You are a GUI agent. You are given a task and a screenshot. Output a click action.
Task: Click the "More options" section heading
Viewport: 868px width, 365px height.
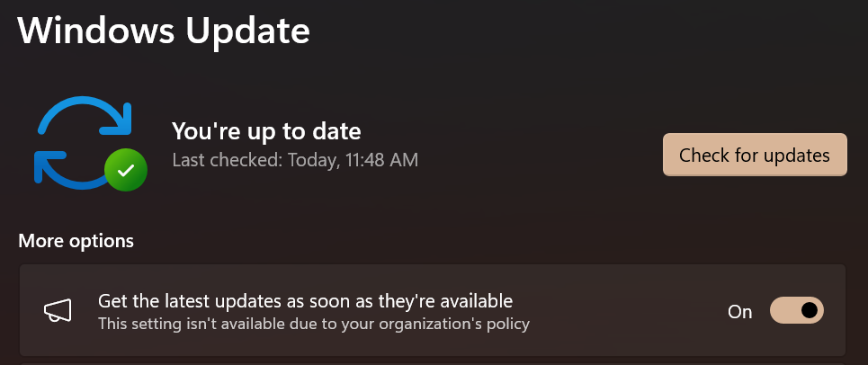tap(76, 241)
